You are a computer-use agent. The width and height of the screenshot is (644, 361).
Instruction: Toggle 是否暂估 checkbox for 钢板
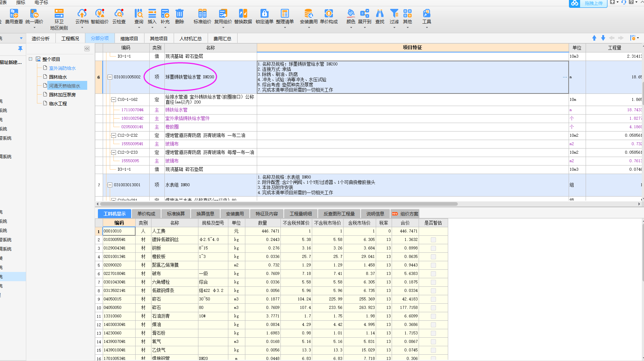(433, 248)
